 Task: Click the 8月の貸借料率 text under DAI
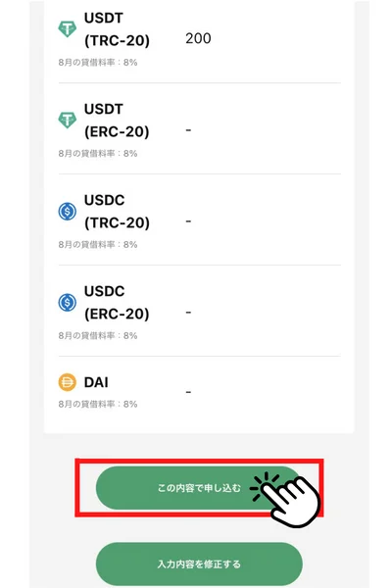(x=98, y=404)
